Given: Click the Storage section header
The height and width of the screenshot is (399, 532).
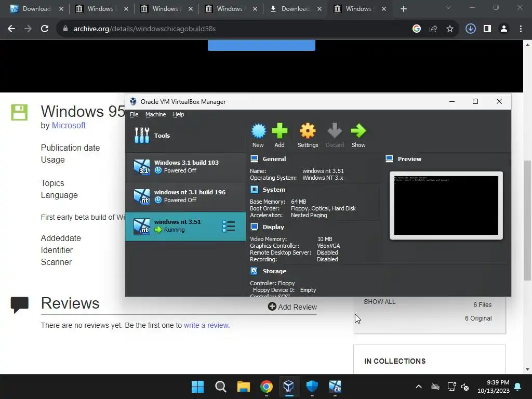Looking at the screenshot, I should [274, 271].
